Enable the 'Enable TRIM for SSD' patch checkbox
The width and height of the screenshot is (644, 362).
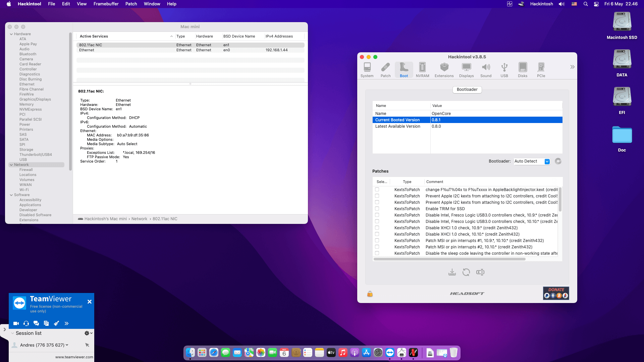(x=377, y=208)
